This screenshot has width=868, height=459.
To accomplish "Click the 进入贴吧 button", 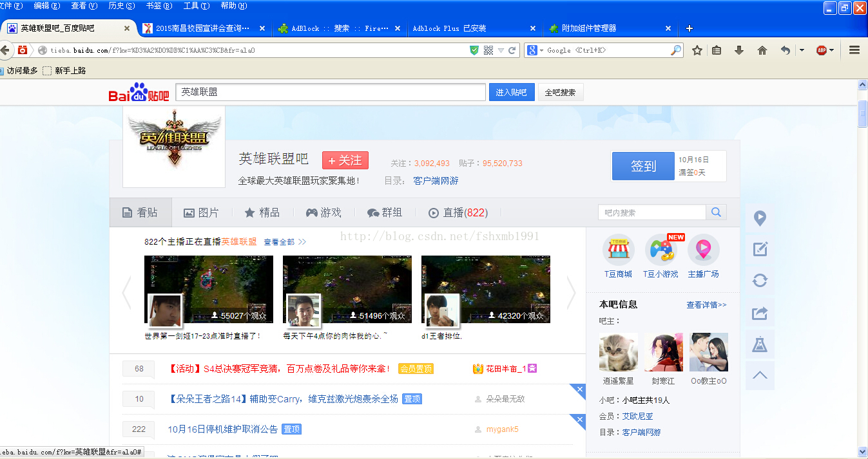I will click(x=512, y=92).
